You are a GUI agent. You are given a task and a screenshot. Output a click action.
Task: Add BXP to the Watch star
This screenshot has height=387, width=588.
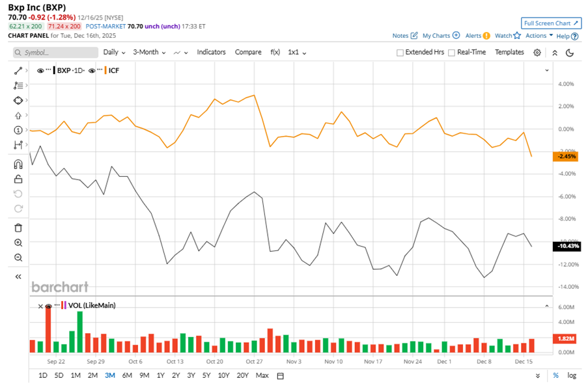(x=517, y=35)
